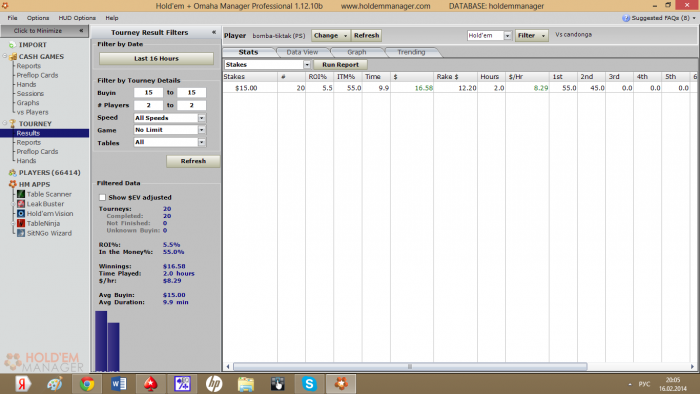The height and width of the screenshot is (394, 700).
Task: Collapse the CASH GAMES tree node
Action: coord(5,56)
